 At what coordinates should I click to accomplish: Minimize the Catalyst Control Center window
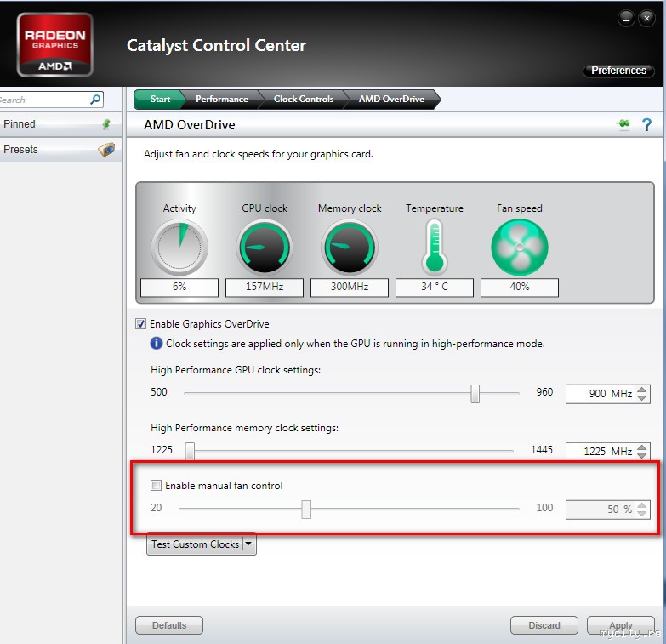pyautogui.click(x=626, y=18)
